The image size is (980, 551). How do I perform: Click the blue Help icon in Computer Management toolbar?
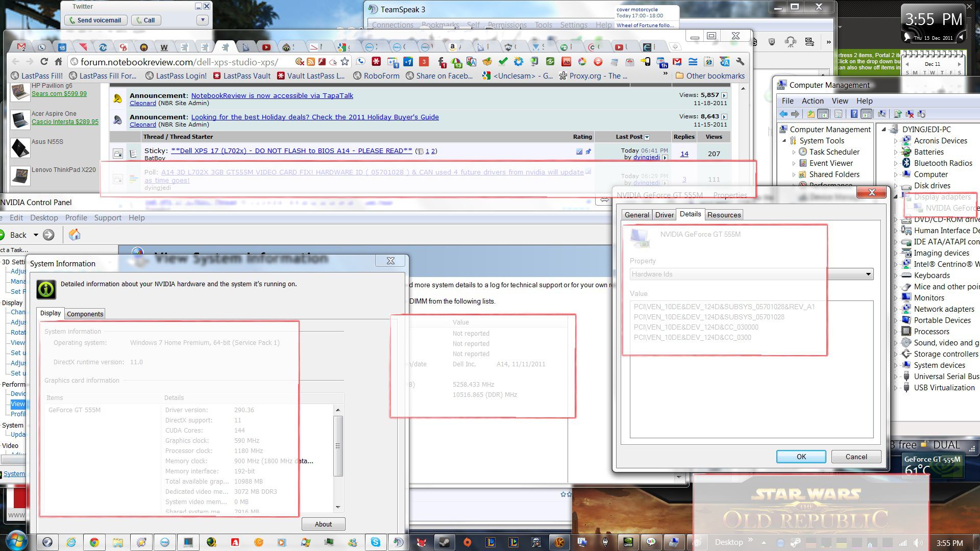(853, 114)
